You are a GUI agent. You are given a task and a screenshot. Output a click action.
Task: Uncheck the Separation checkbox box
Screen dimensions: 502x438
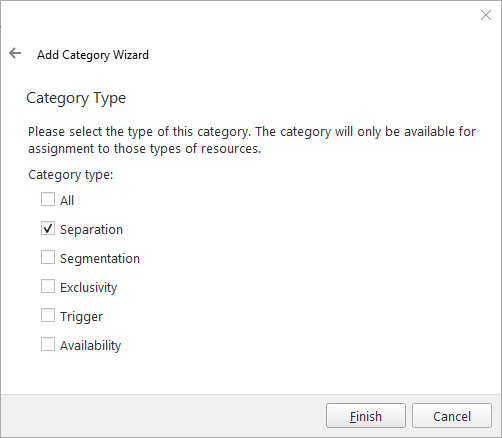click(48, 228)
